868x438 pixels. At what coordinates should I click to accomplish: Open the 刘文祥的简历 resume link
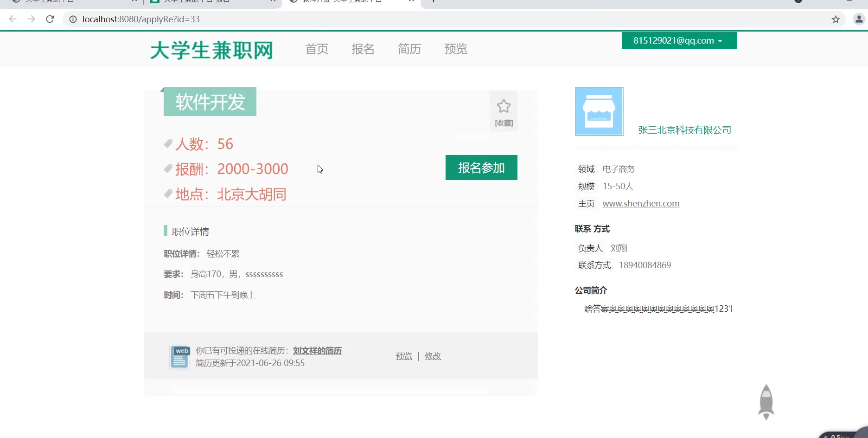click(317, 351)
